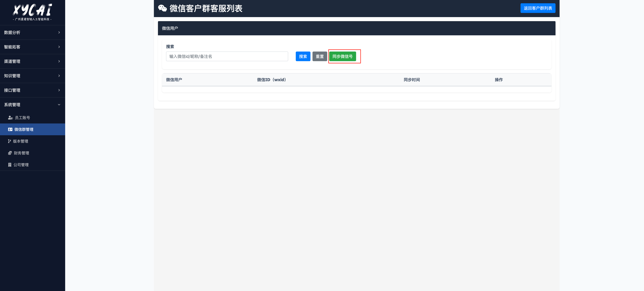Select 微信群管理 in sidebar

click(32, 129)
